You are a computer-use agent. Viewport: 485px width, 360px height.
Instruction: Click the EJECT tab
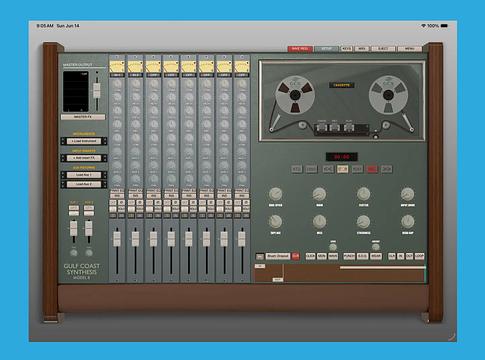(383, 49)
